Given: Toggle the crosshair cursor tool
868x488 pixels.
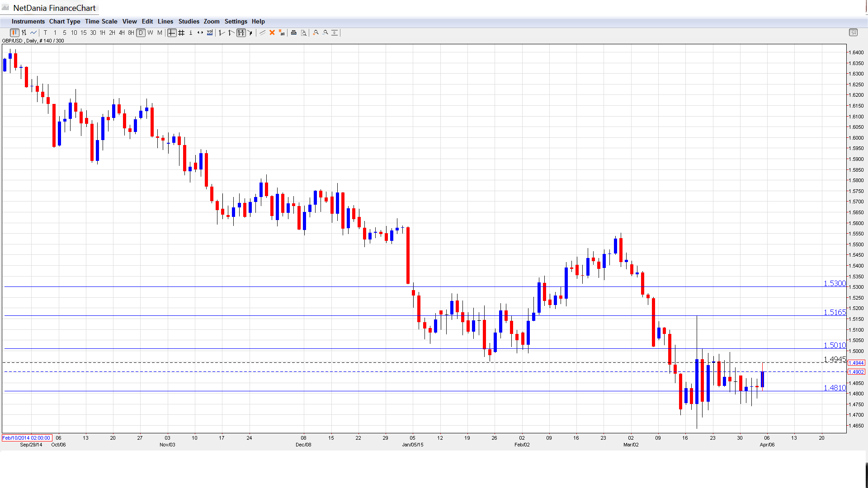Looking at the screenshot, I should (172, 33).
